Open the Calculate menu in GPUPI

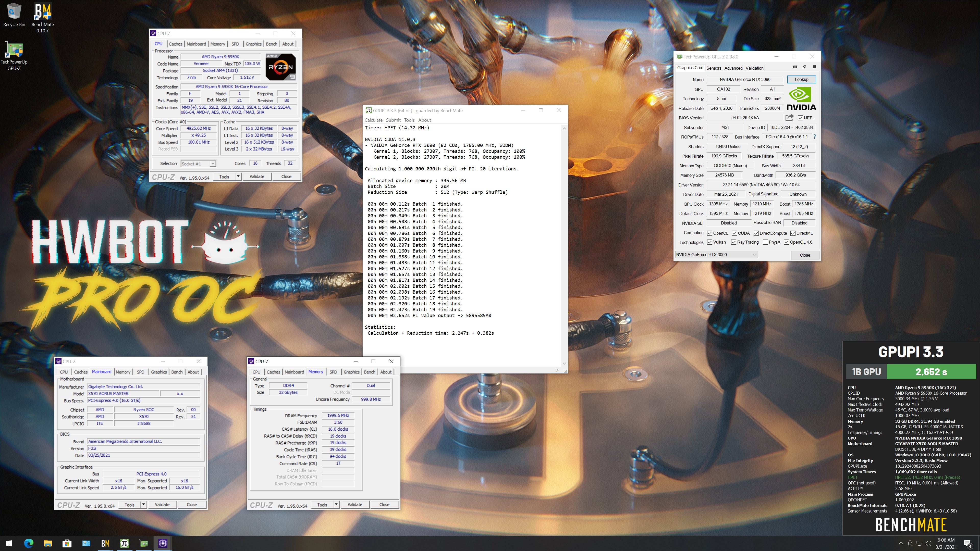click(x=374, y=120)
